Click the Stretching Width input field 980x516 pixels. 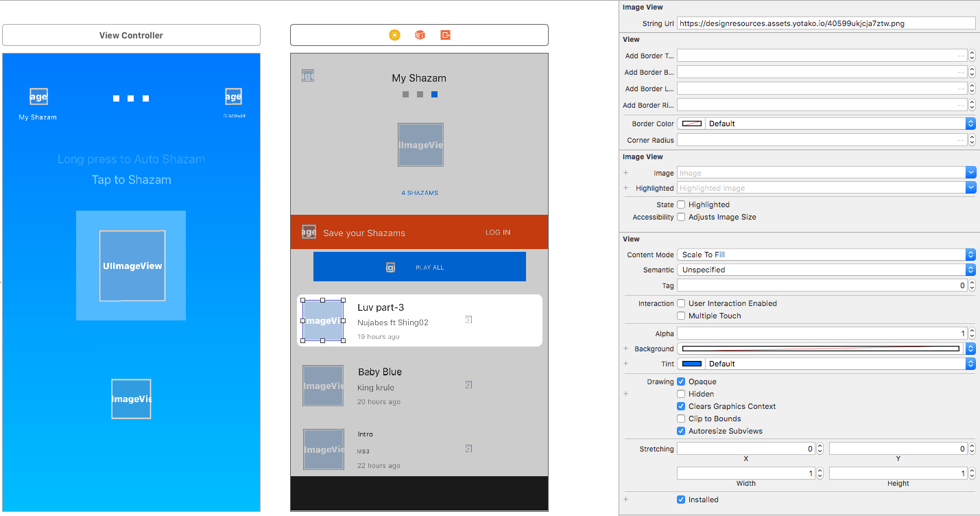[746, 473]
